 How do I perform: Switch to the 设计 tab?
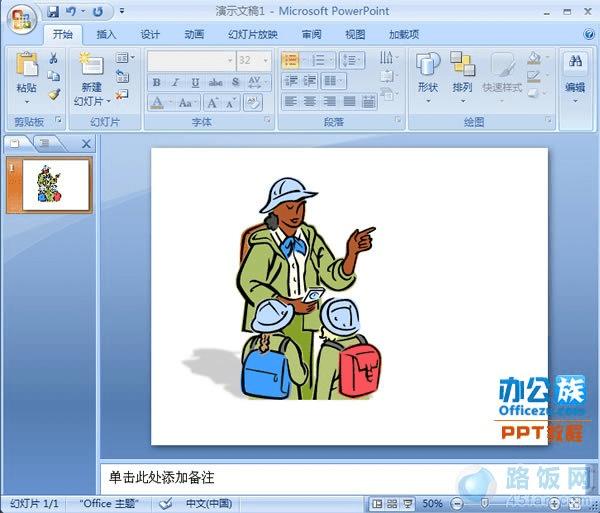click(x=150, y=34)
